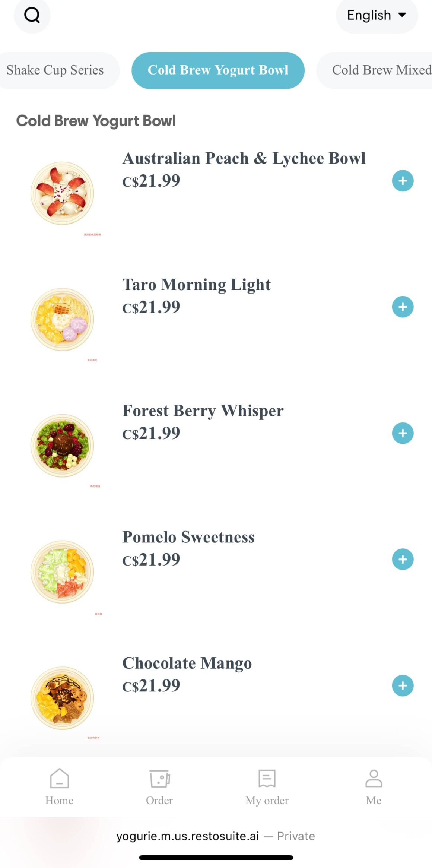Open Australian Peach & Lychee Bowl photo

point(62,193)
